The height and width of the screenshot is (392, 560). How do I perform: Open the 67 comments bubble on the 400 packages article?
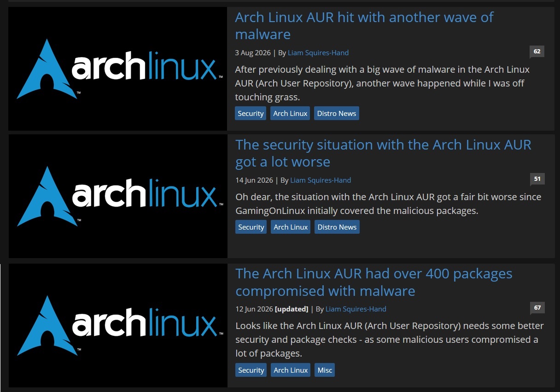537,308
